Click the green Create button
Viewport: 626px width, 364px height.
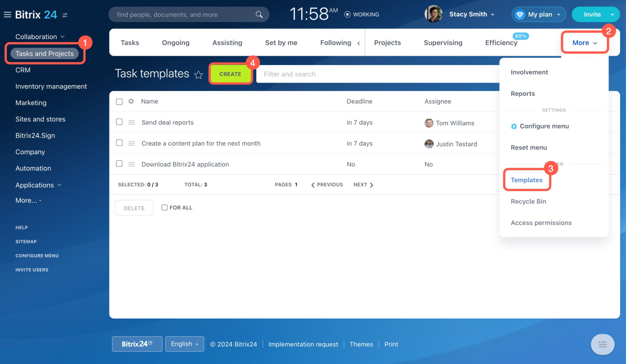(230, 74)
